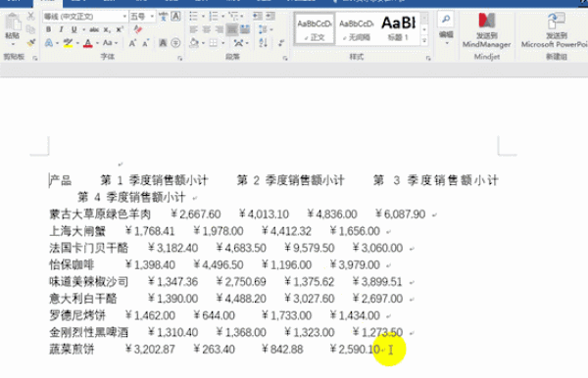This screenshot has width=588, height=378.
Task: Activate the Format Painter brush
Action: point(30,42)
